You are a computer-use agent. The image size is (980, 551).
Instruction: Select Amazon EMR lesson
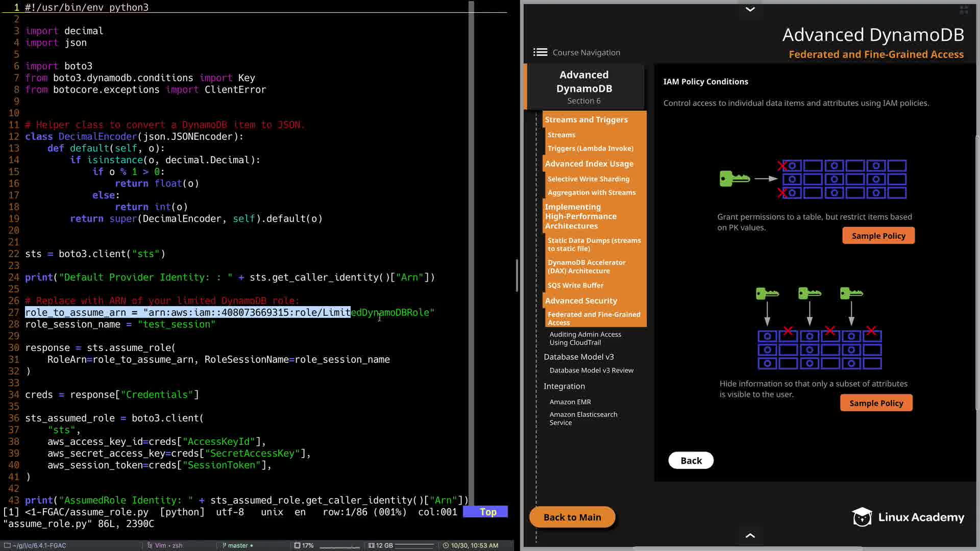(x=570, y=402)
